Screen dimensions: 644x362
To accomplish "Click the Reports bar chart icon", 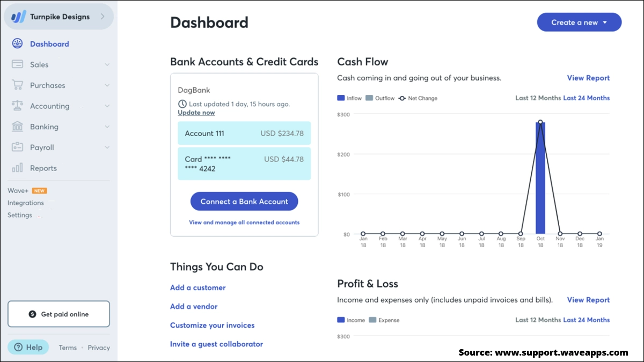I will point(17,168).
